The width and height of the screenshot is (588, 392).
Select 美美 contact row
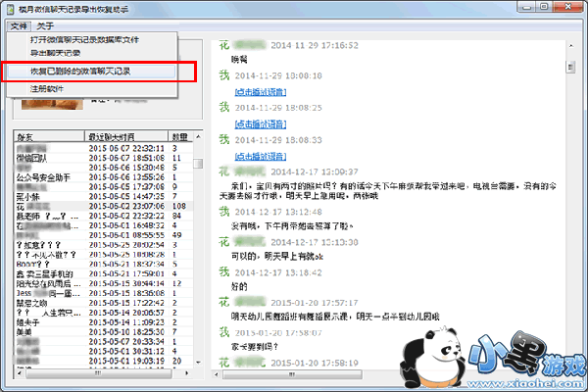[104, 332]
